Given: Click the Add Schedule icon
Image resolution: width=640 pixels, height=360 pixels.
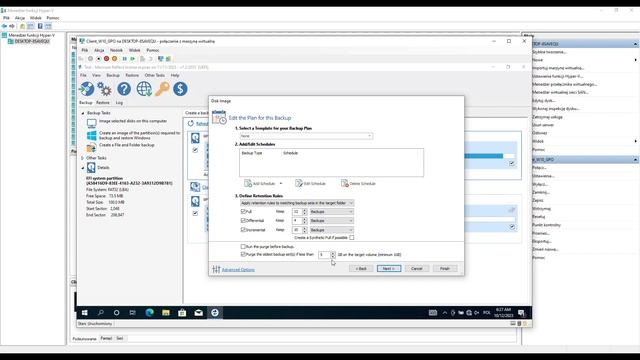Looking at the screenshot, I should [x=248, y=183].
